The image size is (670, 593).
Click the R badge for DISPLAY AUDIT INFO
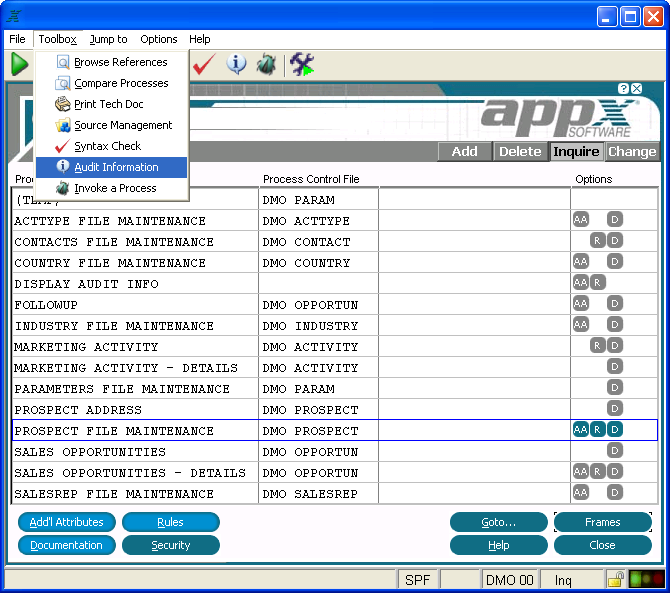pyautogui.click(x=598, y=282)
